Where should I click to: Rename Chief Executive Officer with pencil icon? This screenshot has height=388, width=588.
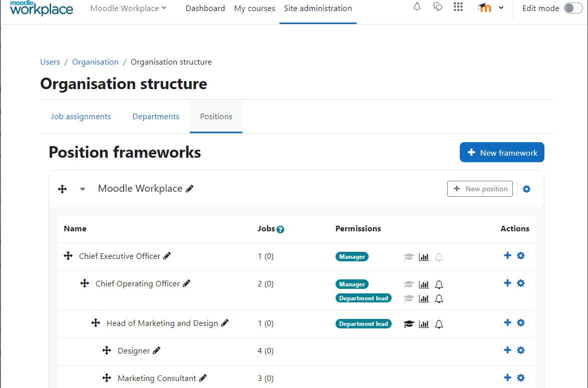[x=167, y=256]
